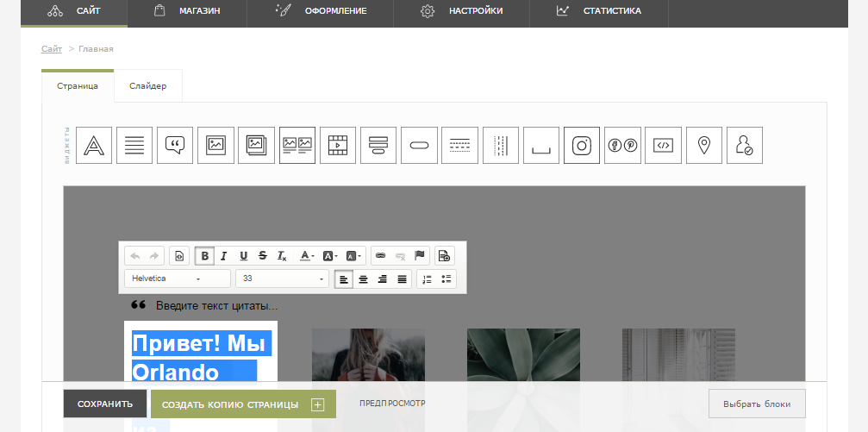Screen dimensions: 868x432
Task: Open the САЙТ top menu
Action: coord(74,11)
